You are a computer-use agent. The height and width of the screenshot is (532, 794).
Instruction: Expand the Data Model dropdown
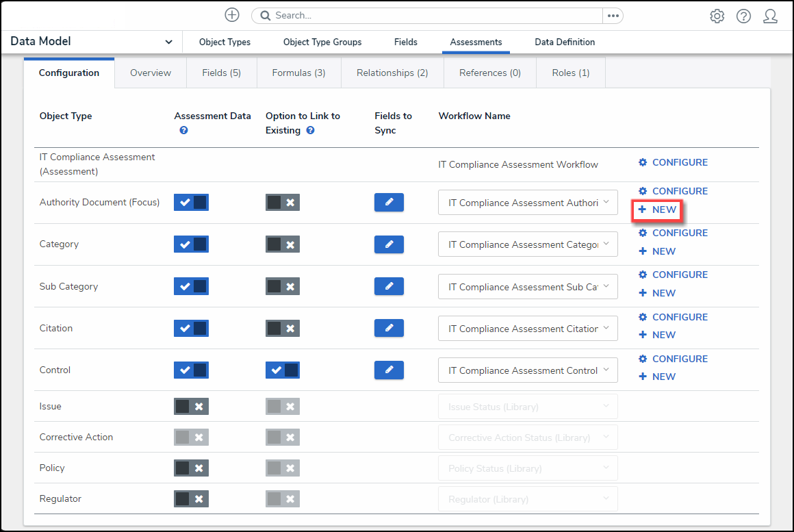[168, 42]
